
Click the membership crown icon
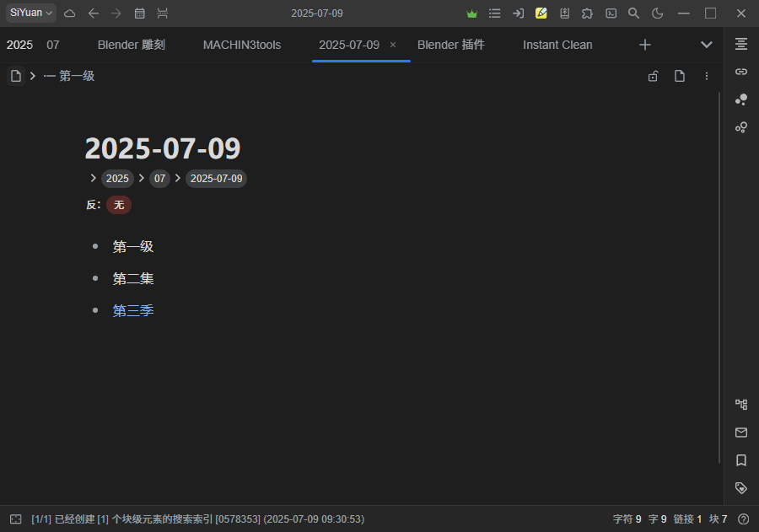click(471, 13)
